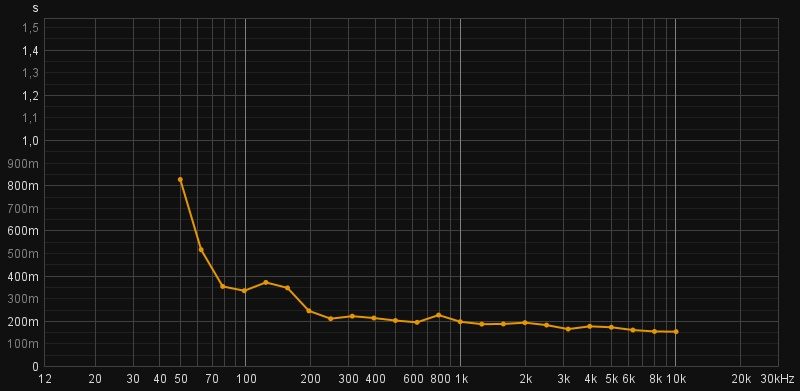
Task: Click the '1,3' y-axis label
Action: [x=30, y=73]
